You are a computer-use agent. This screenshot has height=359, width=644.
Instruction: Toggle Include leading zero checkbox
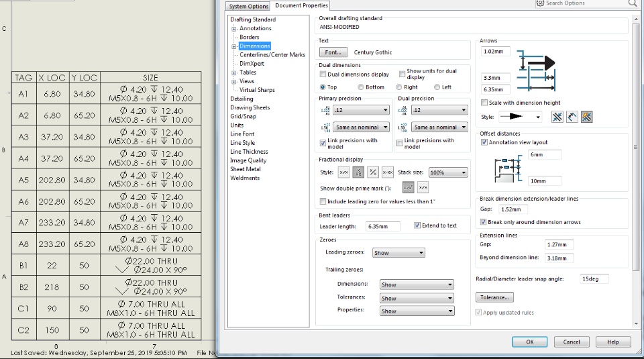point(323,201)
